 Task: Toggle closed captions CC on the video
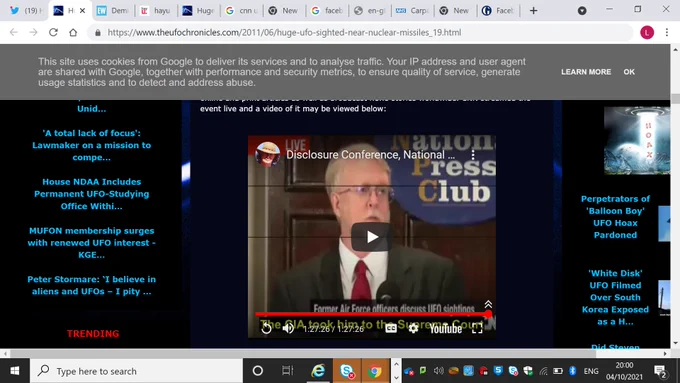[x=391, y=328]
